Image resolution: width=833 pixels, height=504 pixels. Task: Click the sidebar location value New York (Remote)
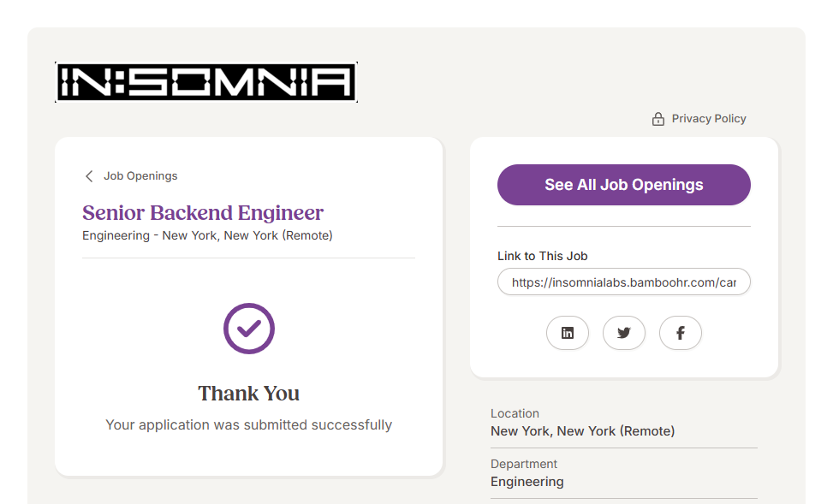pyautogui.click(x=582, y=431)
